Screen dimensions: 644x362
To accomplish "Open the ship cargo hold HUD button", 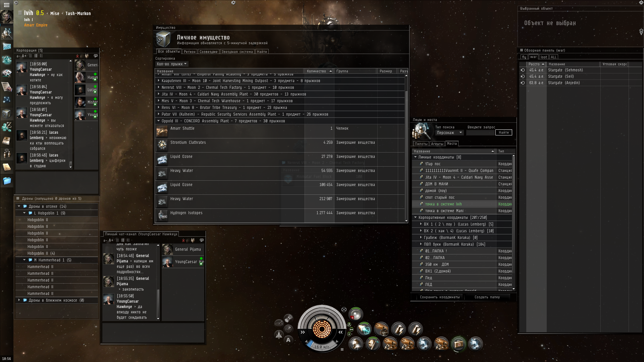I will pyautogui.click(x=288, y=318).
